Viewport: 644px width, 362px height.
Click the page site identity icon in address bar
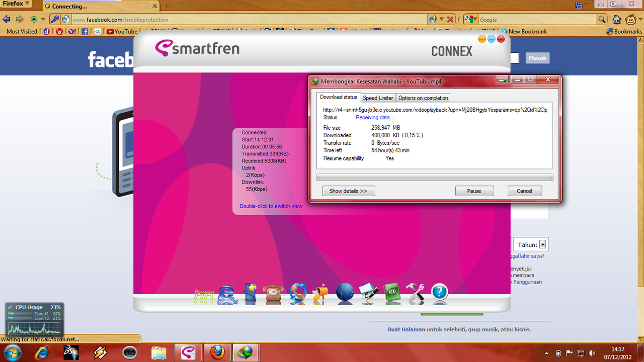click(65, 20)
